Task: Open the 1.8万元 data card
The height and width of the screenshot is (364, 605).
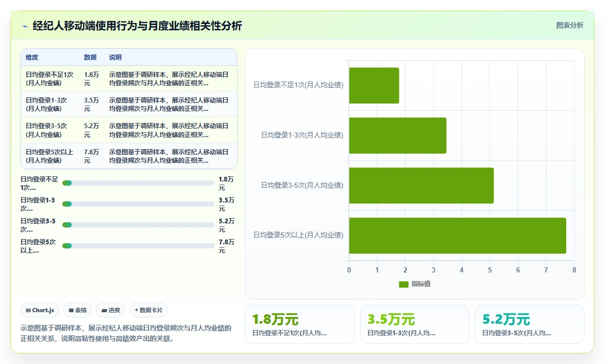Action: pyautogui.click(x=300, y=324)
